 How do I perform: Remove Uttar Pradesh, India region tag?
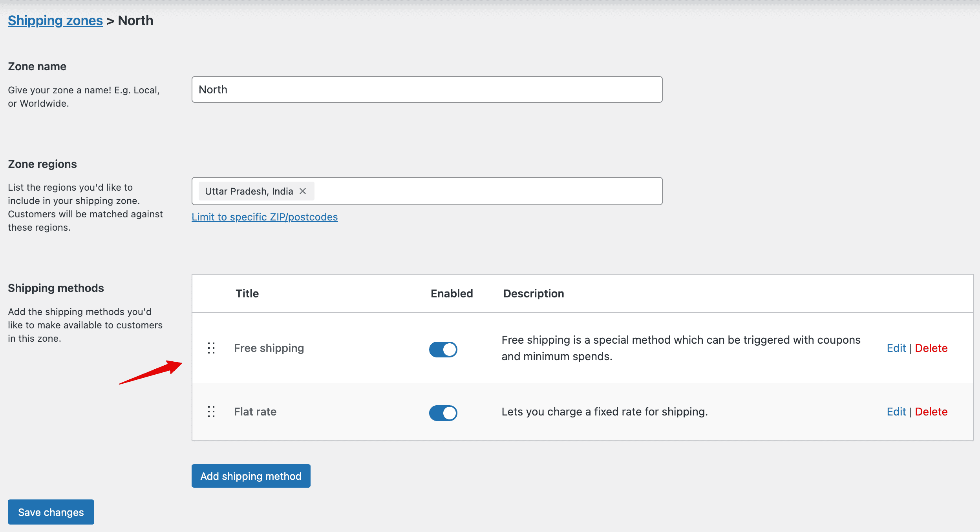tap(303, 191)
